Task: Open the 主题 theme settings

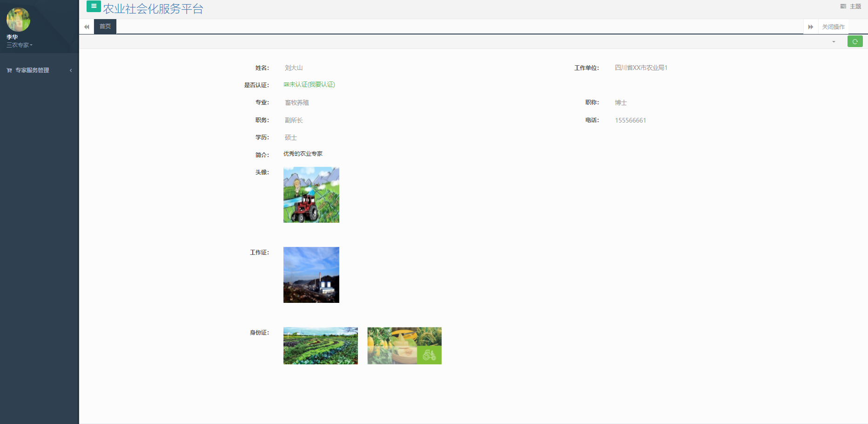Action: (851, 7)
